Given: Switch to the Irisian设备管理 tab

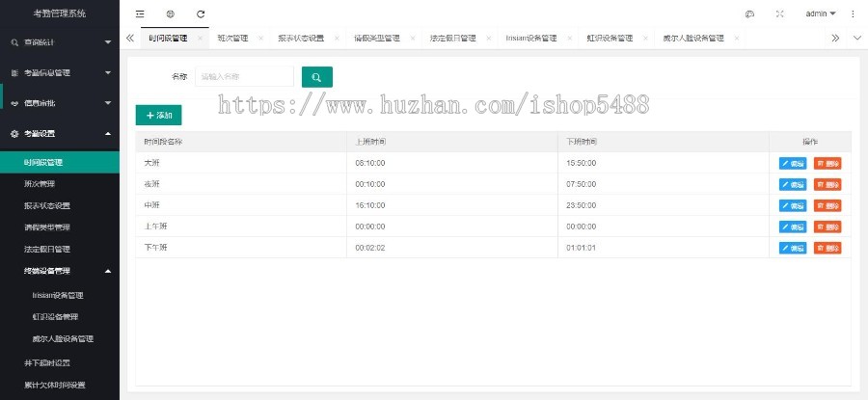Looking at the screenshot, I should pyautogui.click(x=530, y=39).
